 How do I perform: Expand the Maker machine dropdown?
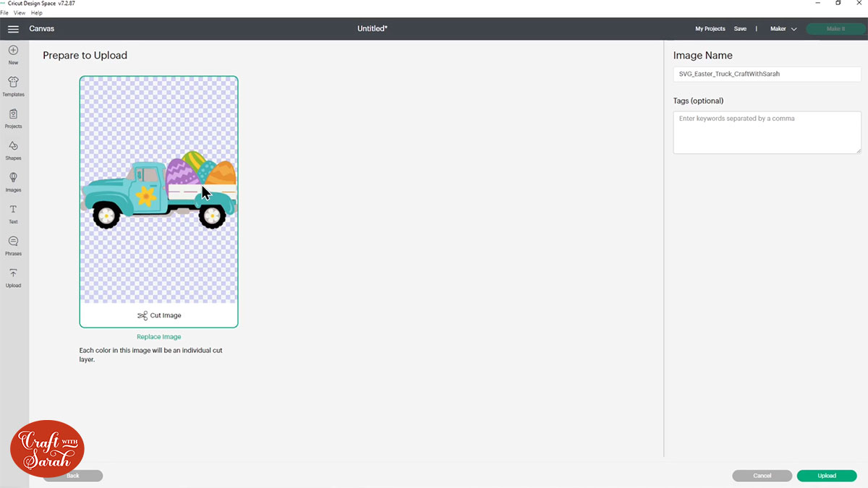783,29
